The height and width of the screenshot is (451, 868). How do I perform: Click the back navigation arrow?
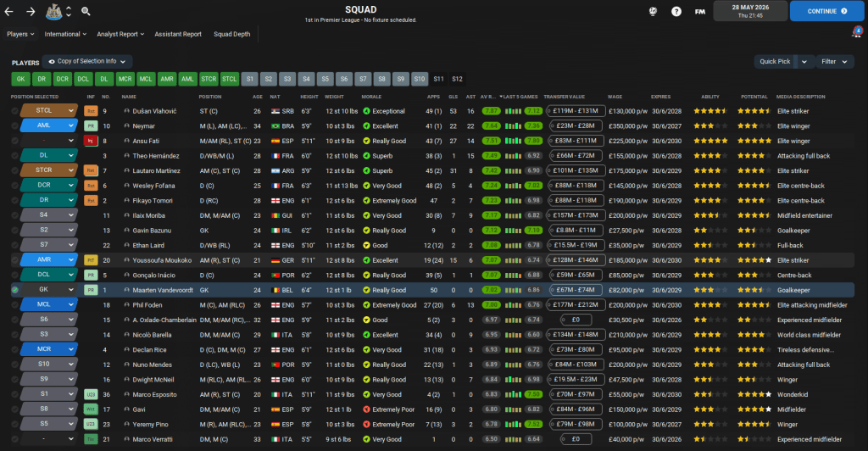click(10, 12)
